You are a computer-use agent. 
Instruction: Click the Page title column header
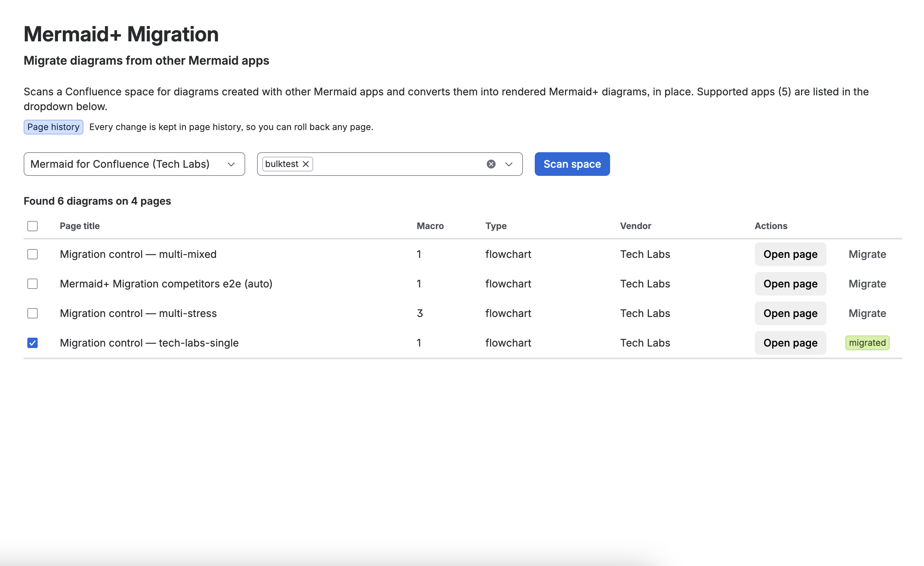click(x=79, y=226)
